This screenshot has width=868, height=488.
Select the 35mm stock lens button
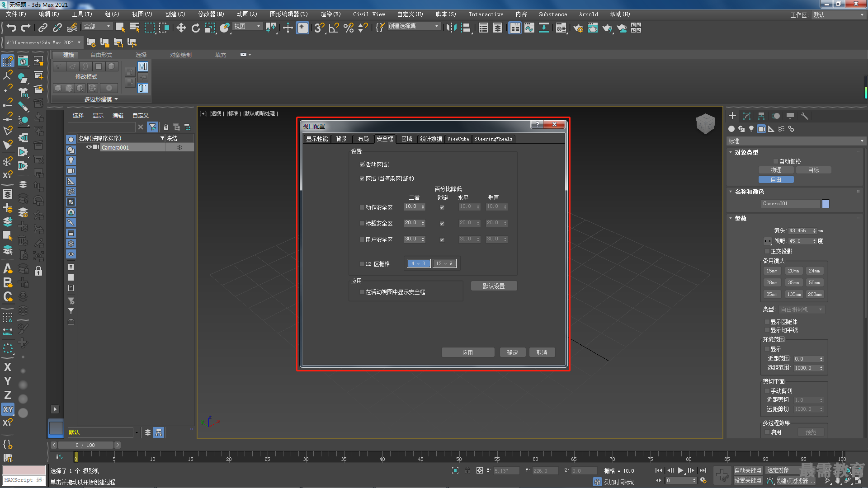coord(793,282)
